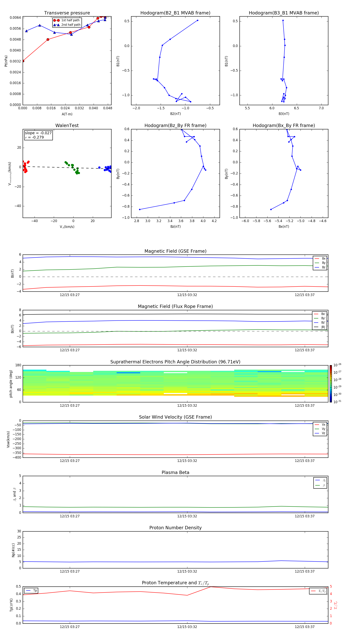The width and height of the screenshot is (351, 644).
Task: Click the "Tp(10^6K)" y-axis label
Action: 11,605
